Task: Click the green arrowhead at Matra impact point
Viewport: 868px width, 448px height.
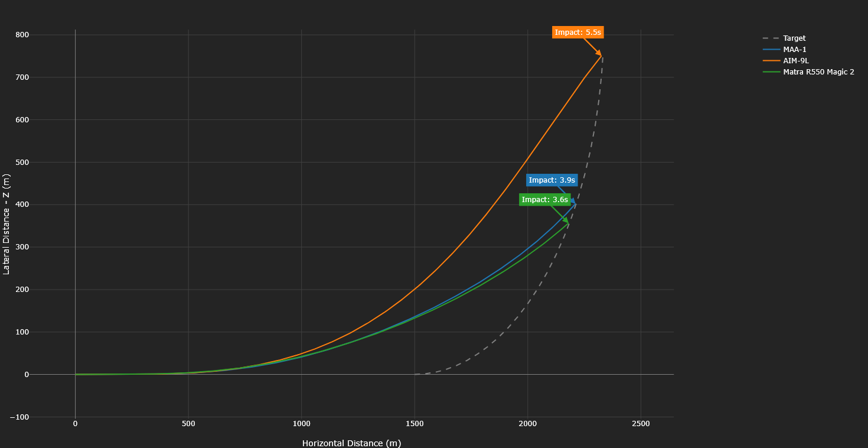Action: coord(566,221)
